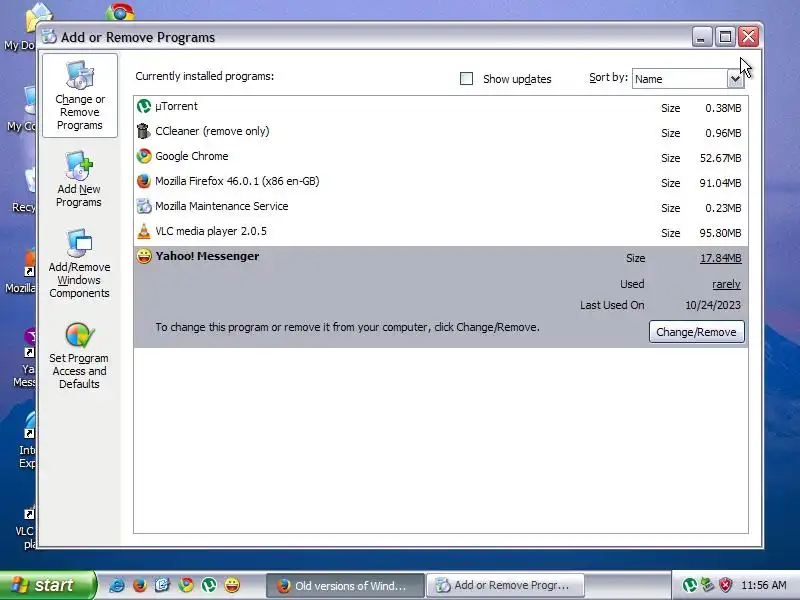Launch Firefox from Quick Launch bar
Viewport: 800px width, 600px height.
tap(139, 585)
